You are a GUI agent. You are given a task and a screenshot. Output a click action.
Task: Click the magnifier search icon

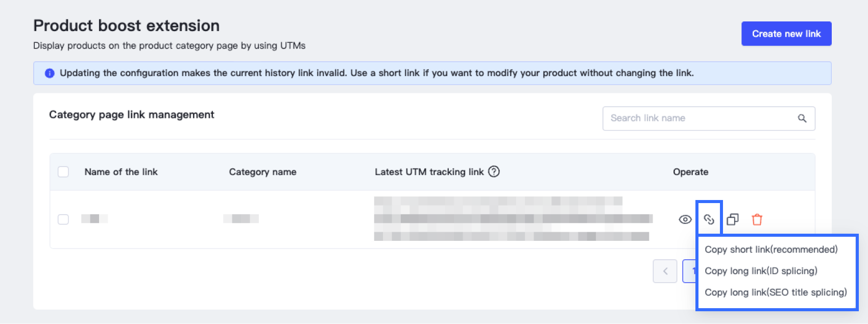click(802, 118)
